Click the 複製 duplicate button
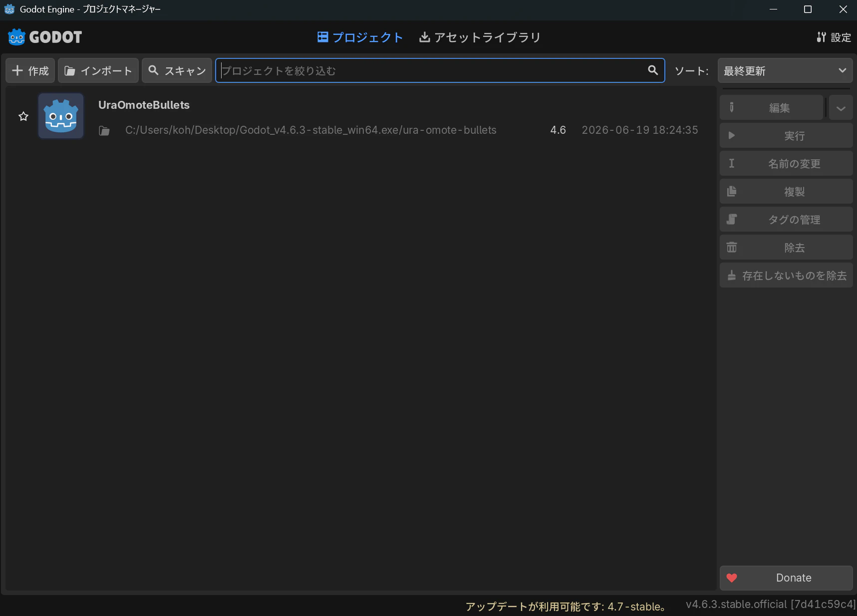 click(786, 192)
